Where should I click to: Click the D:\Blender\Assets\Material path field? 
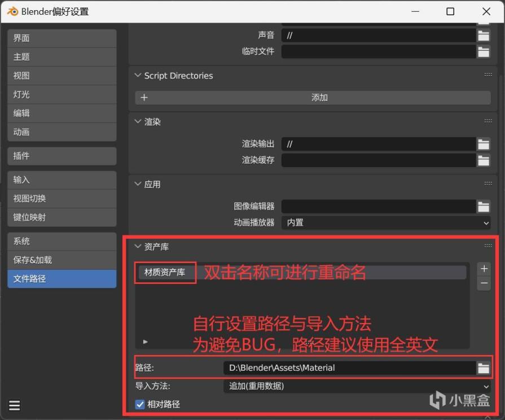click(x=350, y=368)
